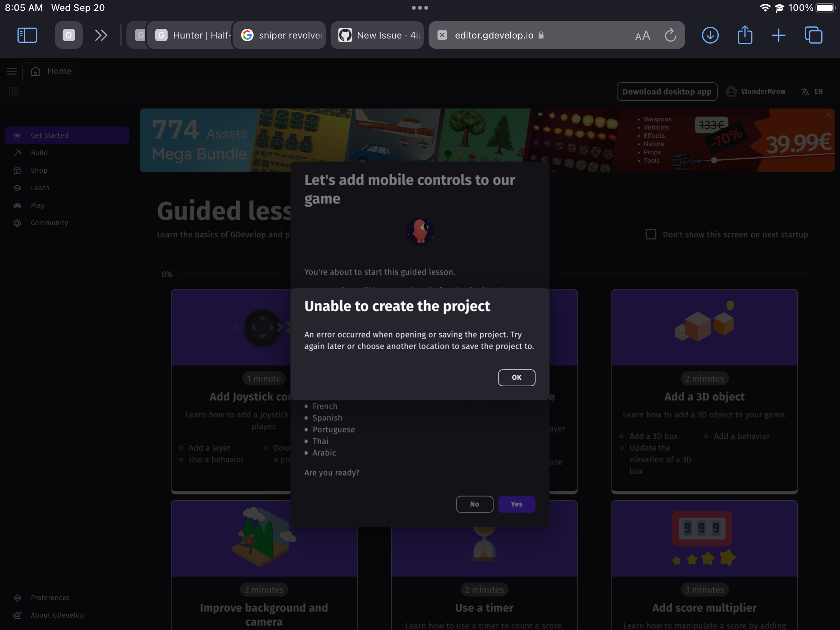This screenshot has width=840, height=630.
Task: Expand the WunderMrow account menu
Action: [x=756, y=91]
